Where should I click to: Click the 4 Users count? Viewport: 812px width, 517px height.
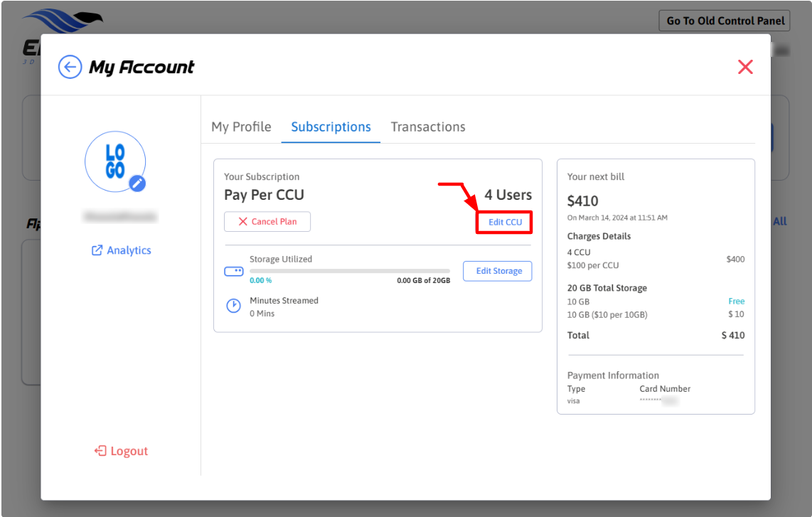tap(508, 195)
